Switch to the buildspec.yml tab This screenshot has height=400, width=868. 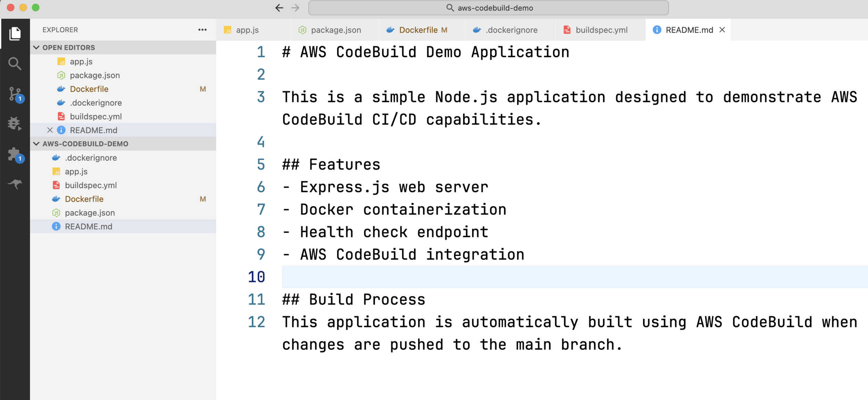[601, 30]
